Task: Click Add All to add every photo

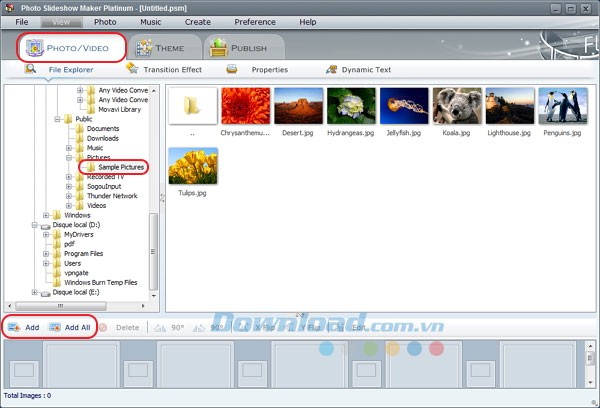Action: [70, 327]
